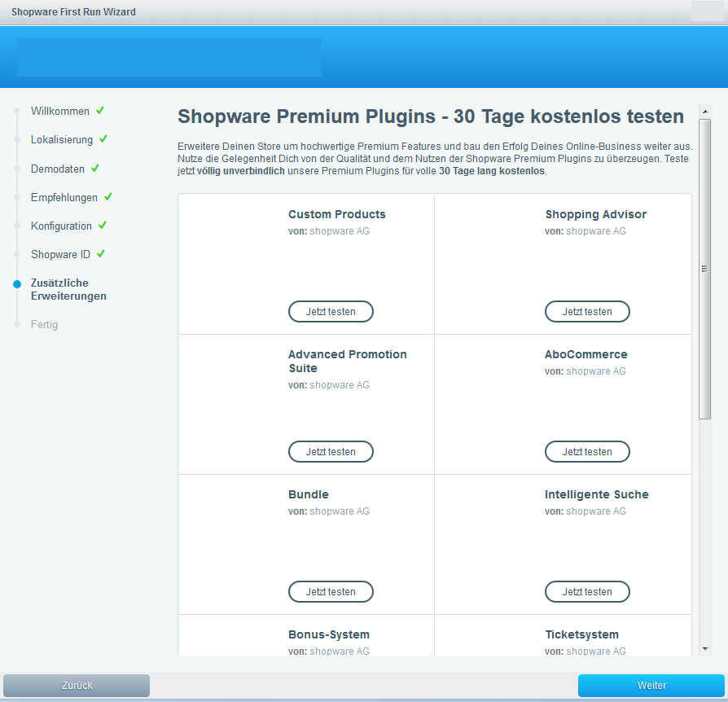Image resolution: width=728 pixels, height=702 pixels.
Task: Click the Advanced Promotion Suite title
Action: point(347,362)
